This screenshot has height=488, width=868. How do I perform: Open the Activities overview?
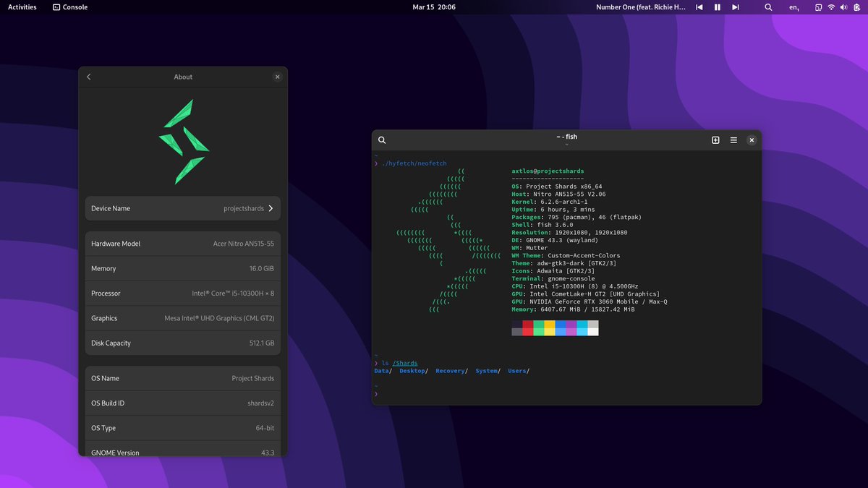point(22,7)
